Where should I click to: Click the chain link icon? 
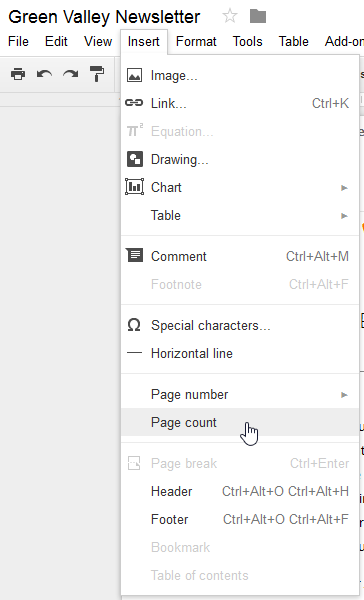[134, 103]
